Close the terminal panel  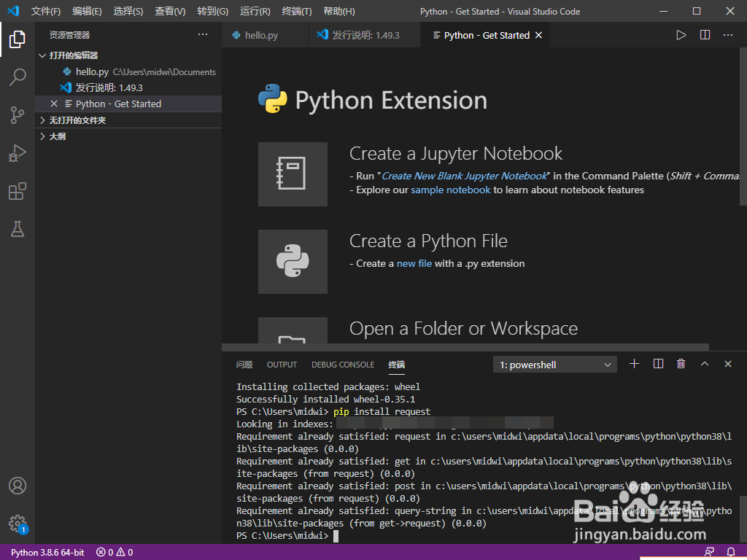pyautogui.click(x=727, y=364)
